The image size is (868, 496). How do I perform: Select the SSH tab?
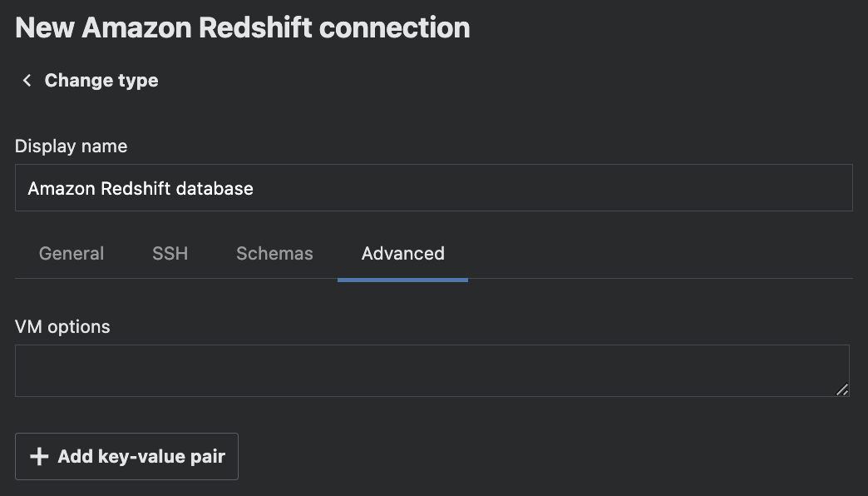pyautogui.click(x=170, y=253)
